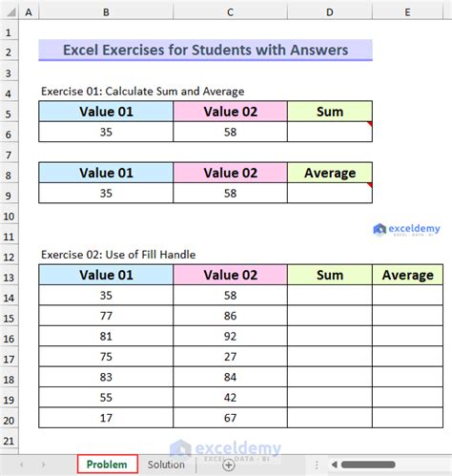The width and height of the screenshot is (452, 476).
Task: Select cell with 35 in row 14
Action: (x=106, y=295)
